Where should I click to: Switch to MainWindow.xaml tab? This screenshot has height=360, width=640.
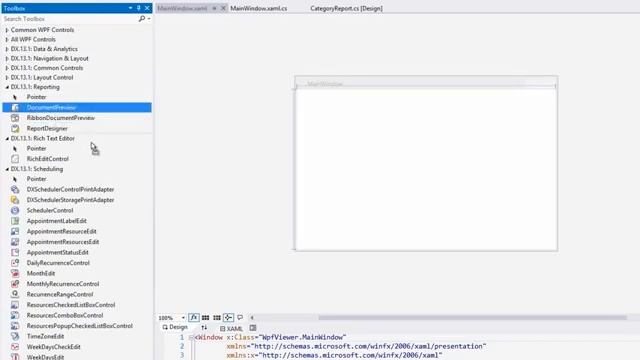click(182, 8)
